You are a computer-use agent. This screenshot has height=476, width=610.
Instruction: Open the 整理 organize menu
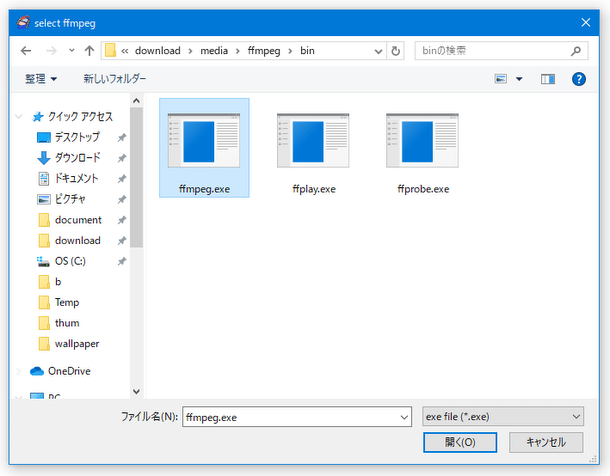click(x=41, y=79)
